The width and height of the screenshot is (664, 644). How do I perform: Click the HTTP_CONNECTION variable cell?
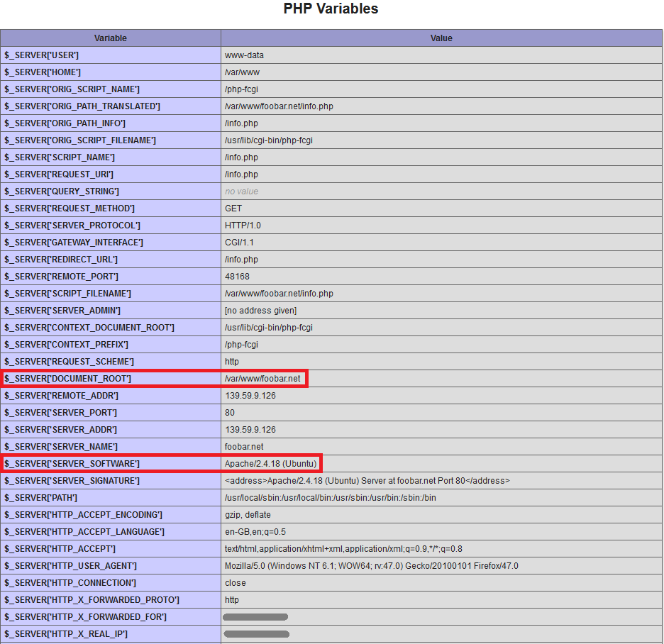[x=111, y=582]
